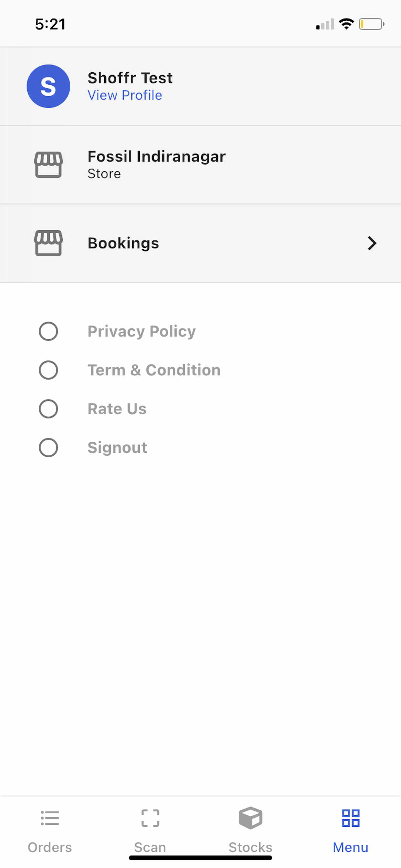This screenshot has height=868, width=401.
Task: Select the Menu grid icon
Action: [351, 818]
